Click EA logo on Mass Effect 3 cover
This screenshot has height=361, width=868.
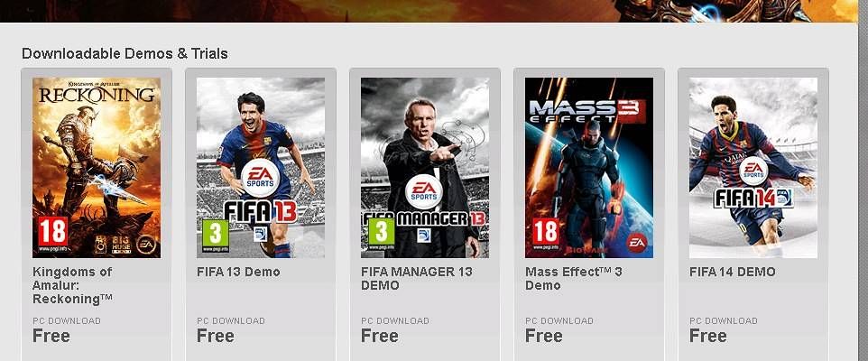[x=637, y=241]
